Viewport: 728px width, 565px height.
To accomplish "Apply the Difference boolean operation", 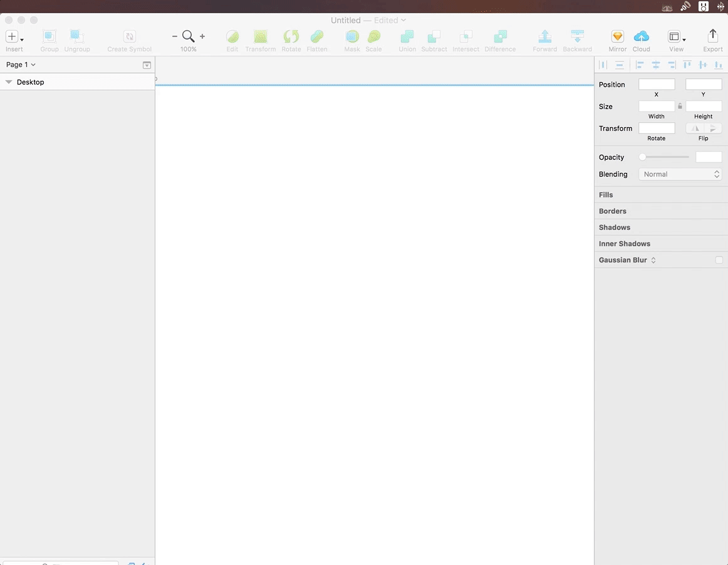I will pos(500,36).
